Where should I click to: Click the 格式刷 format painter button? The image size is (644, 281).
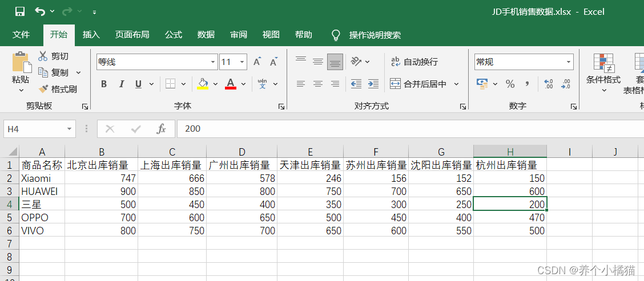[x=58, y=89]
